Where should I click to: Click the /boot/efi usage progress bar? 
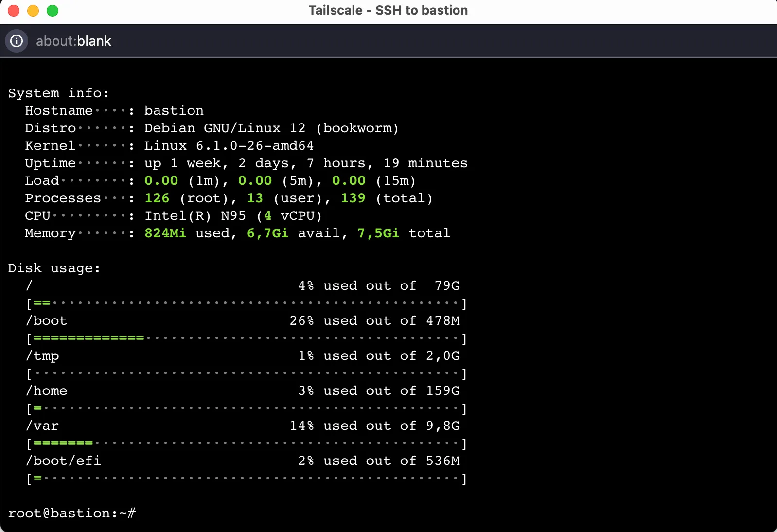pos(247,479)
